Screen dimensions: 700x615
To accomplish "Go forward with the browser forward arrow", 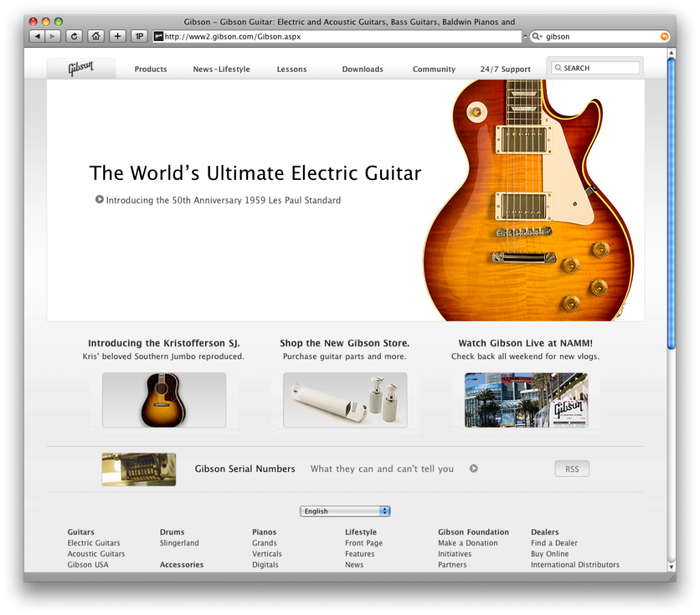I will click(x=52, y=36).
